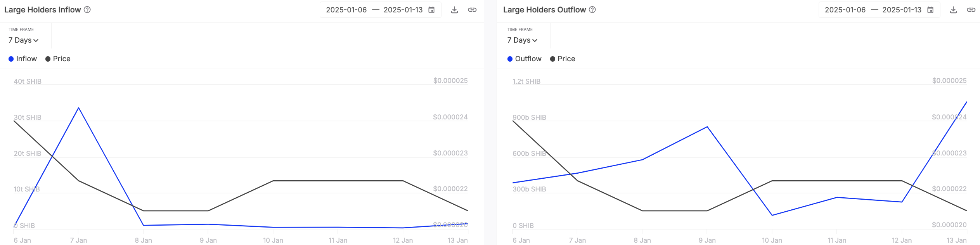Toggle Price series in Outflow chart
The width and height of the screenshot is (980, 245).
tap(563, 59)
